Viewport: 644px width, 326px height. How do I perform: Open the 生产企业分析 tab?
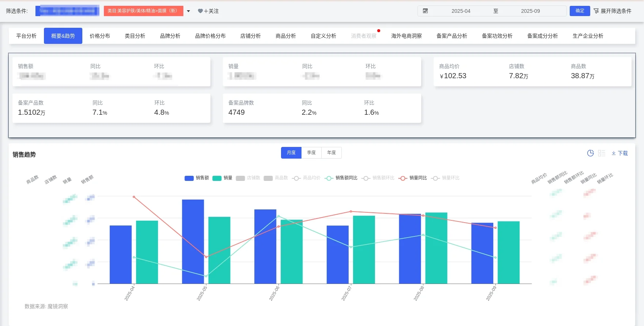pyautogui.click(x=588, y=36)
